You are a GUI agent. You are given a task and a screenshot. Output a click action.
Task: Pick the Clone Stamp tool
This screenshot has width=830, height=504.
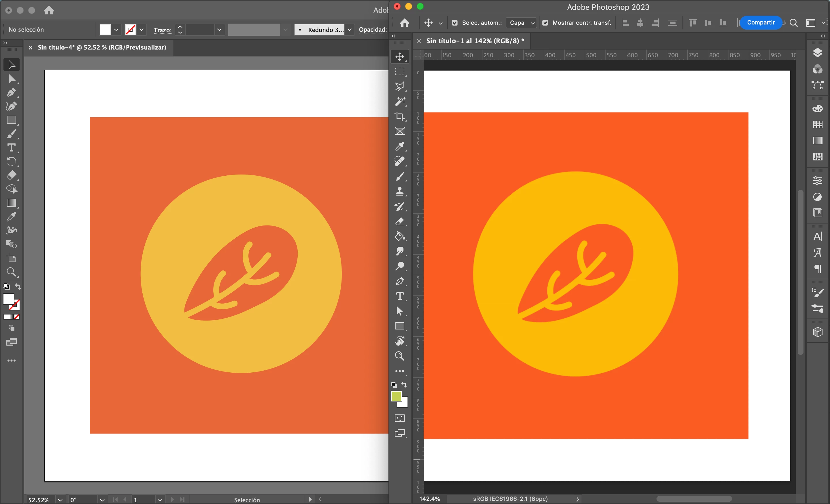click(400, 191)
